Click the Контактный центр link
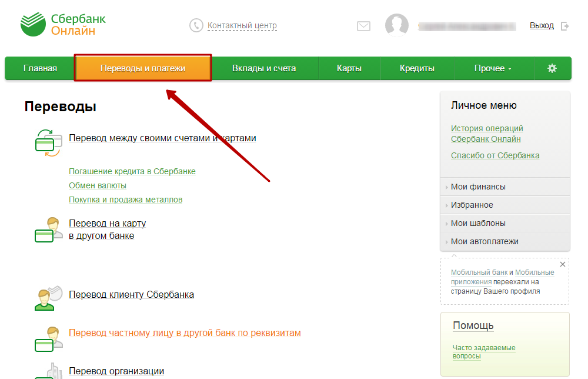 [242, 25]
